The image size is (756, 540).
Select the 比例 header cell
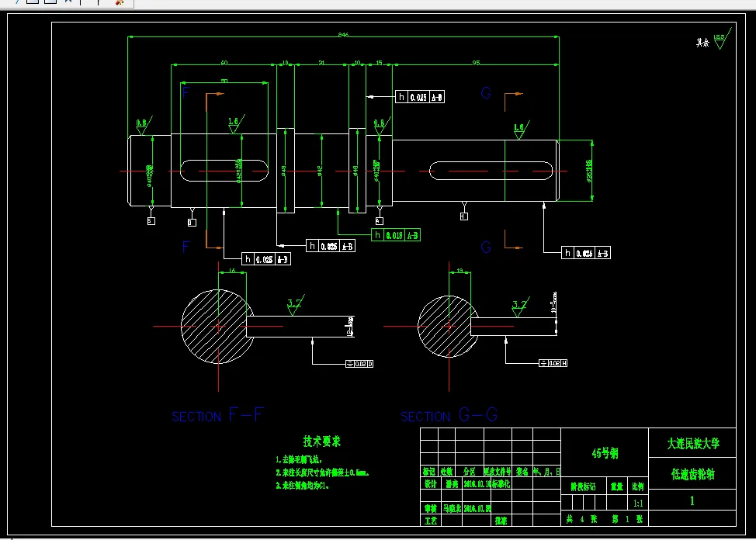[x=638, y=487]
